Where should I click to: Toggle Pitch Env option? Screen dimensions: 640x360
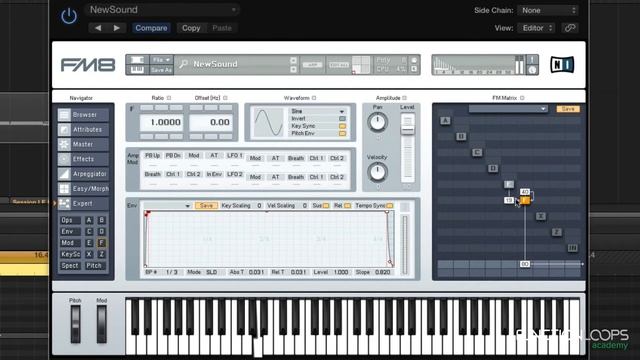click(x=342, y=133)
